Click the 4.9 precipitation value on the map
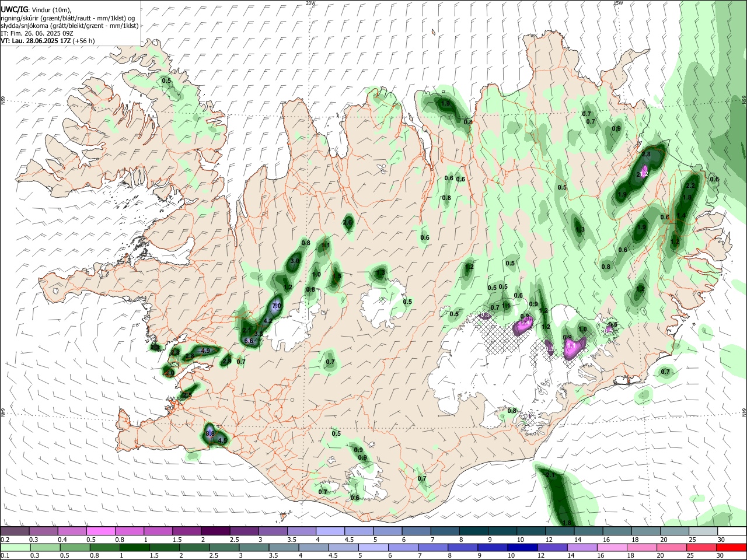747x560 pixels. 205,351
